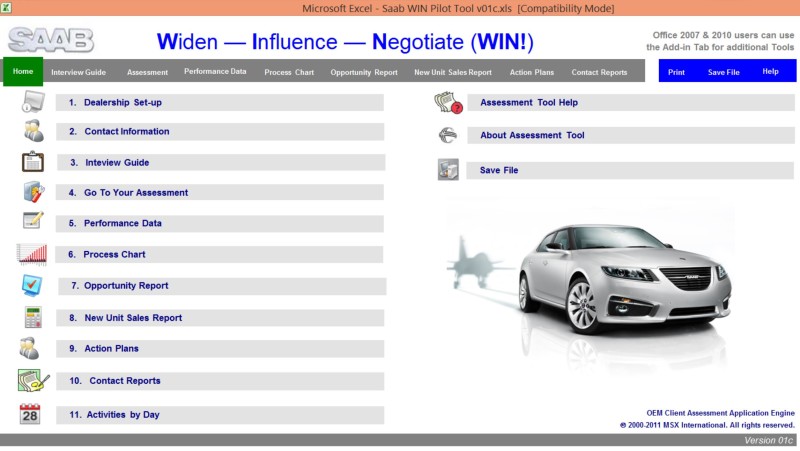The image size is (800, 451).
Task: Switch to the Assessment tab
Action: click(x=147, y=72)
